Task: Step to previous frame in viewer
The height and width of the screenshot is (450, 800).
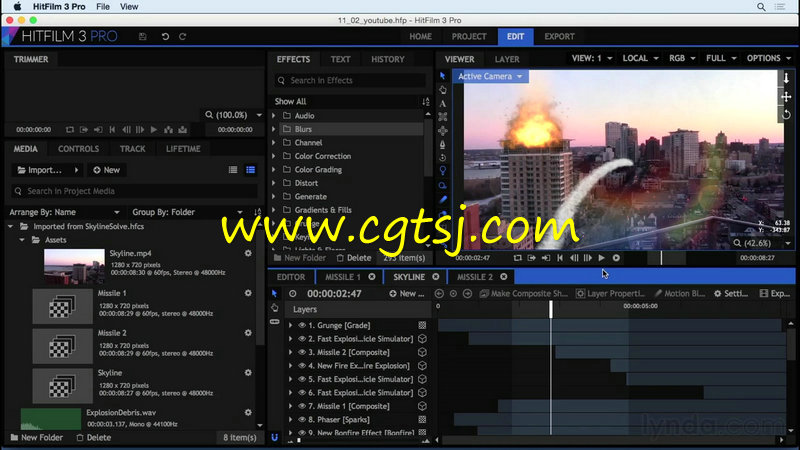Action: pyautogui.click(x=574, y=258)
